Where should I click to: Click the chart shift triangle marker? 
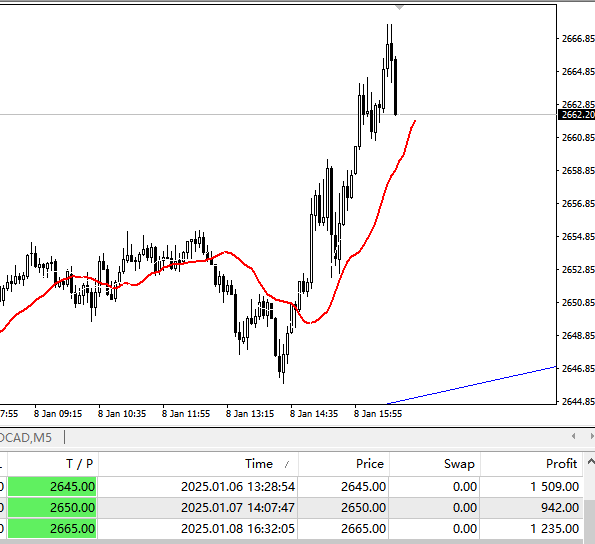click(x=399, y=8)
